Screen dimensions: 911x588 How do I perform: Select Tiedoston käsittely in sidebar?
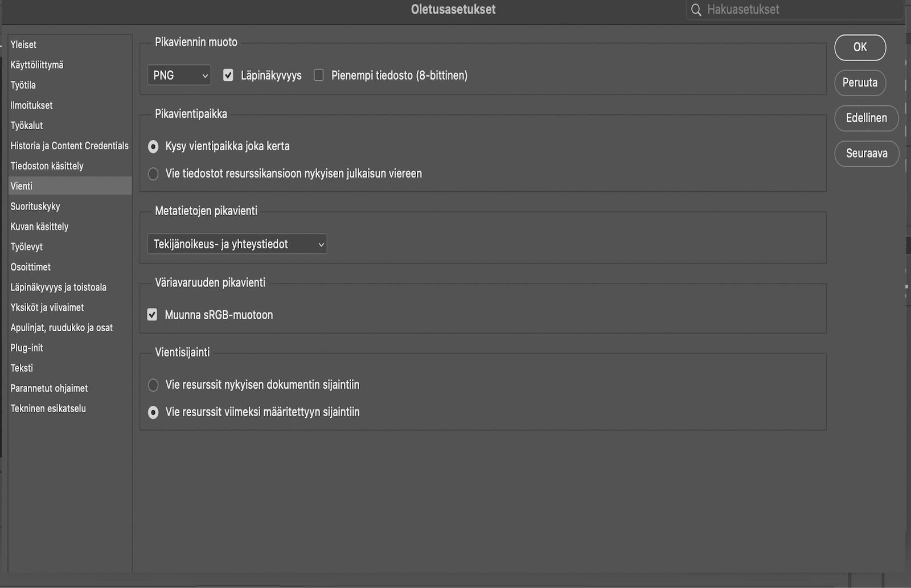click(x=70, y=166)
